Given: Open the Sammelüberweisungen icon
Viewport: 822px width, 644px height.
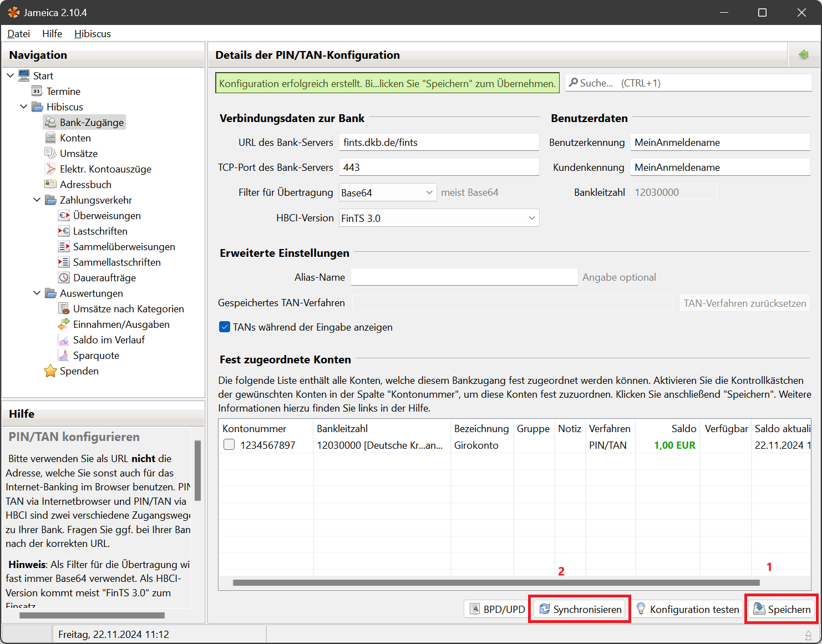Looking at the screenshot, I should tap(64, 246).
